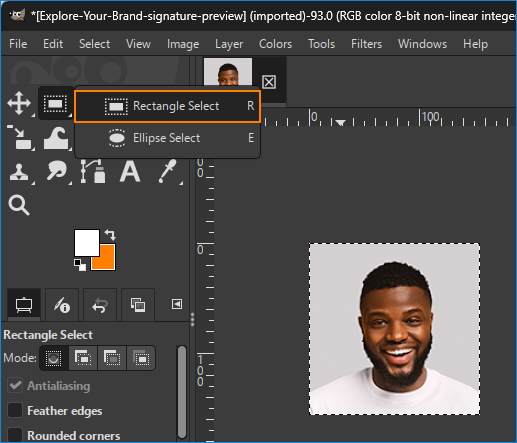Choose Ellipse Select from the flyout

point(167,138)
